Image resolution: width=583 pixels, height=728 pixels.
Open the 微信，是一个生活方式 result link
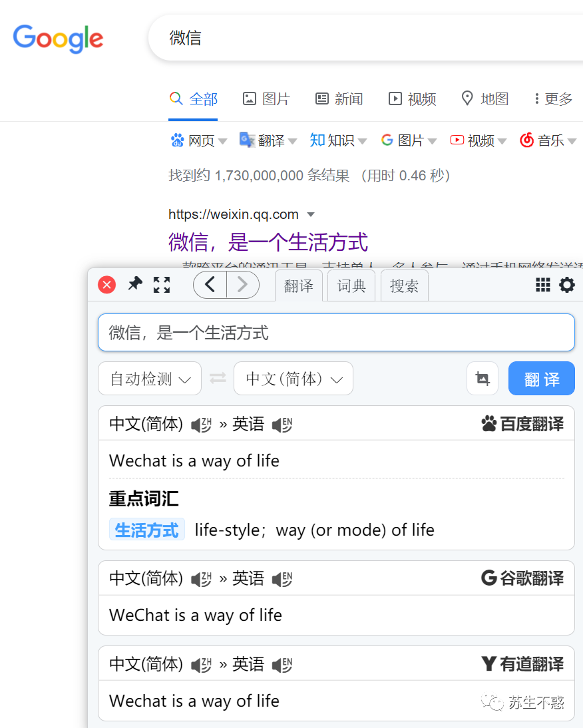click(268, 242)
